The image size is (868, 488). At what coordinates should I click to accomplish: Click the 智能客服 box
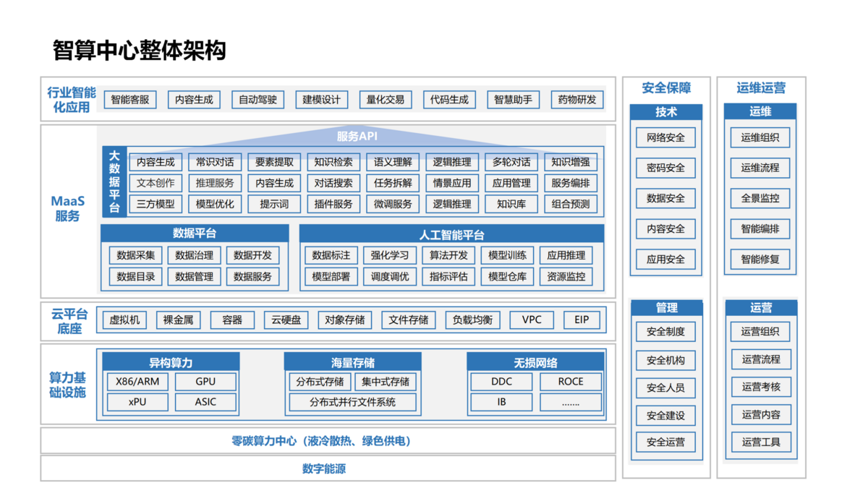(x=130, y=100)
